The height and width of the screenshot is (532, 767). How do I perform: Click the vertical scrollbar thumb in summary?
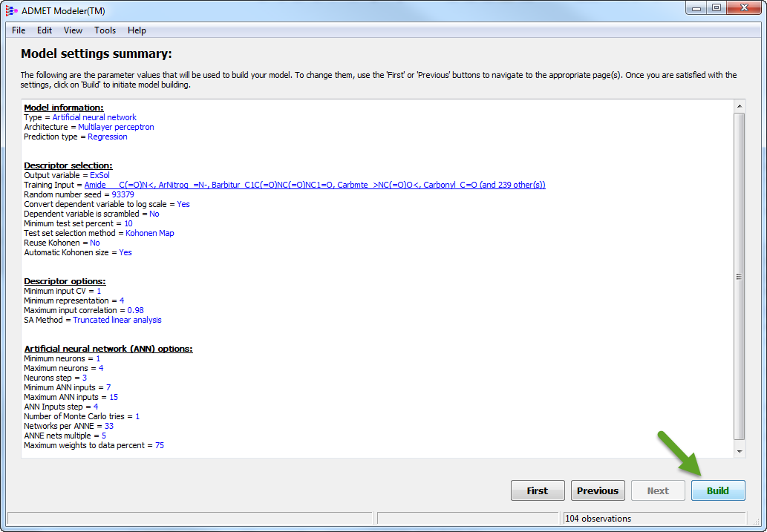point(740,277)
